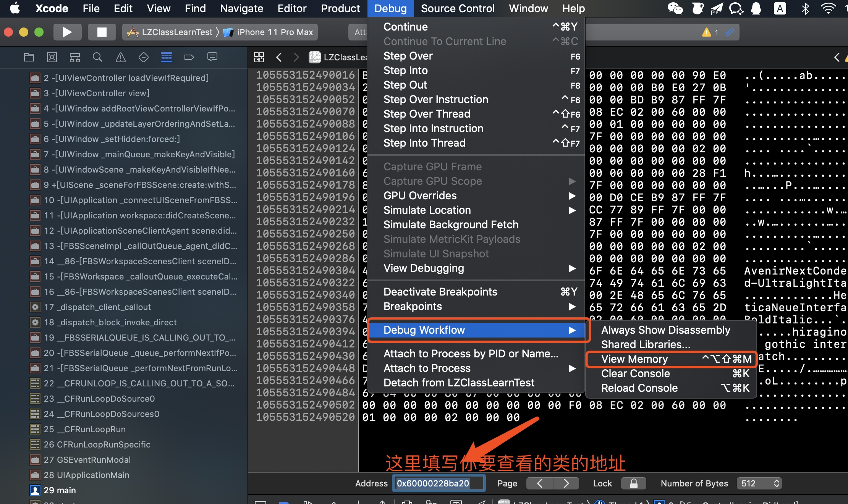Screen dimensions: 848x504
Task: Open the Source Control navigator icon
Action: (x=52, y=57)
